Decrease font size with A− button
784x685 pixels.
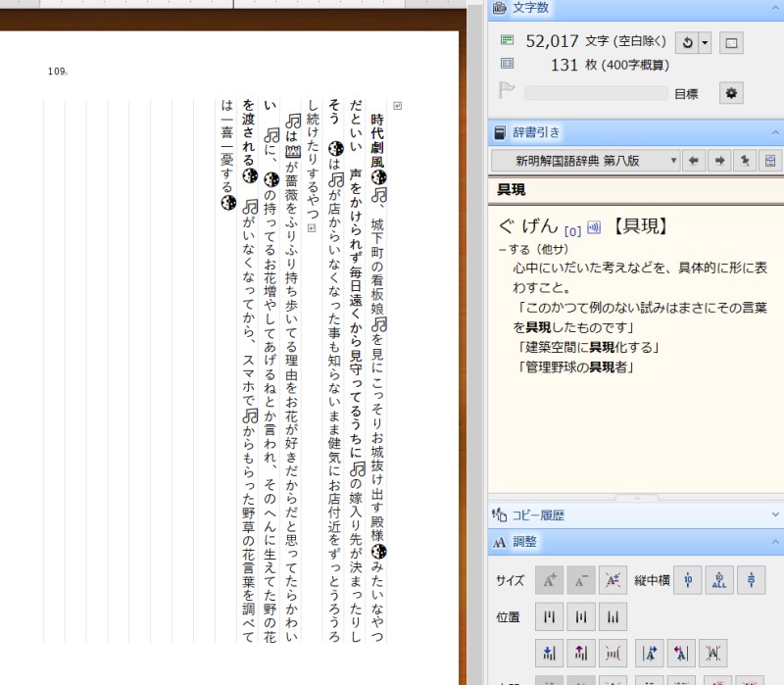[x=581, y=580]
